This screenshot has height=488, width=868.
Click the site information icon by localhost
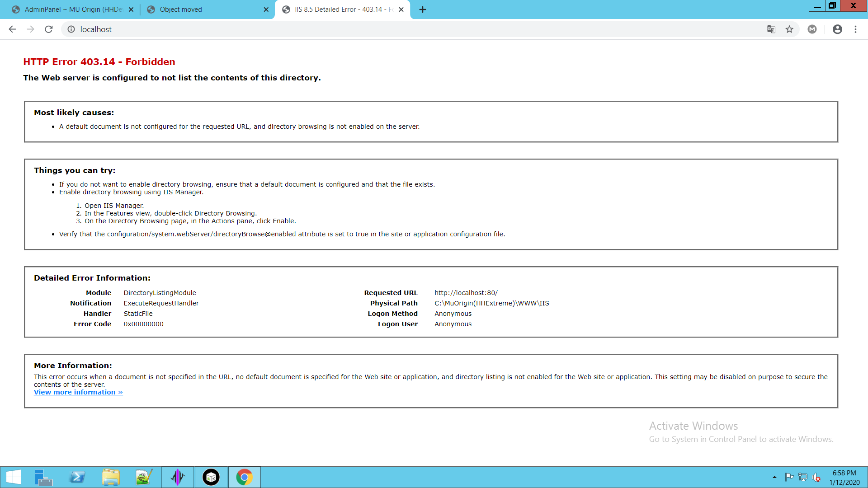[71, 29]
